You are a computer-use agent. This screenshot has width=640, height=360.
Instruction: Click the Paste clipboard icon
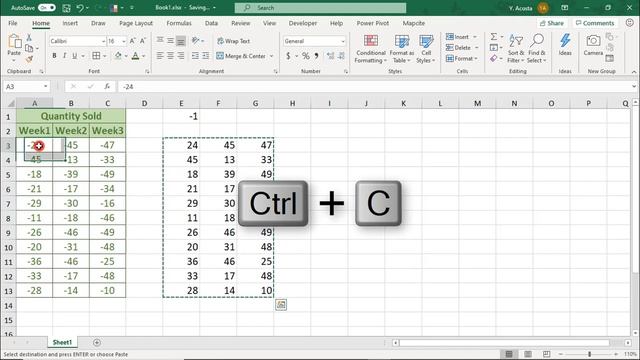click(x=14, y=42)
